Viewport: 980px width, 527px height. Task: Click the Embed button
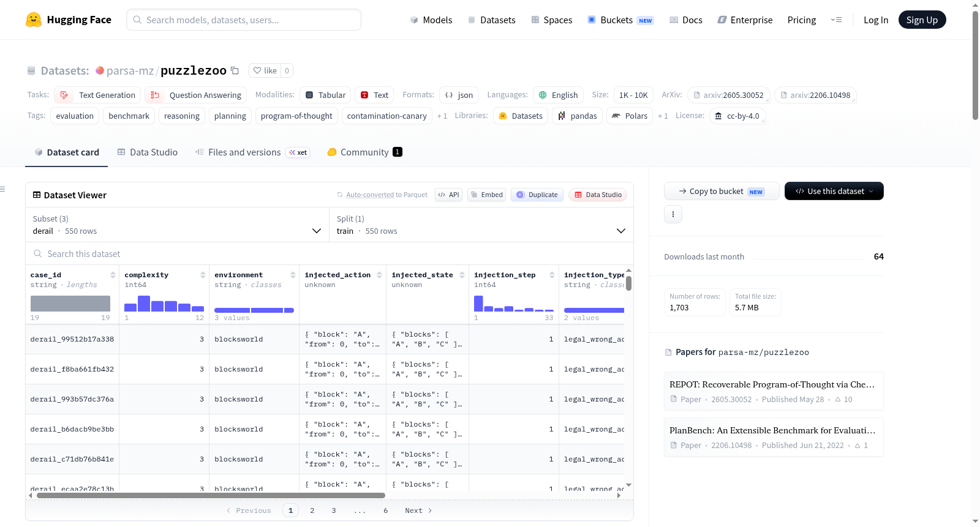[x=486, y=195]
